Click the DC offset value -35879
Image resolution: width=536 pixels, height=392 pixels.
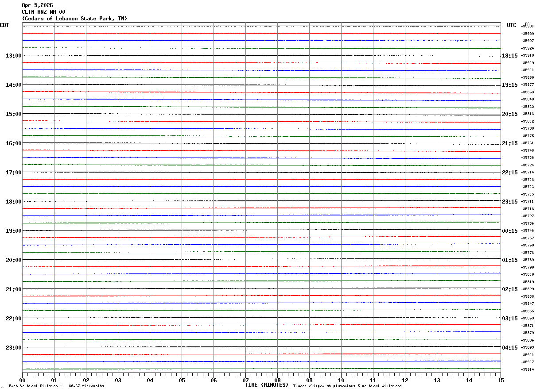528,333
